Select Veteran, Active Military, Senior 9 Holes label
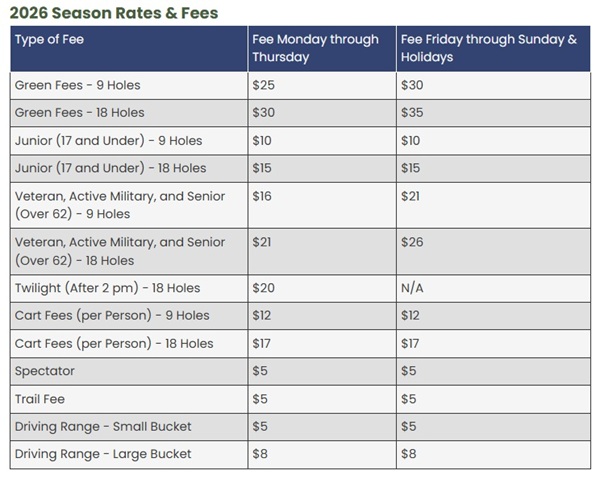The width and height of the screenshot is (600, 487). pos(119,205)
